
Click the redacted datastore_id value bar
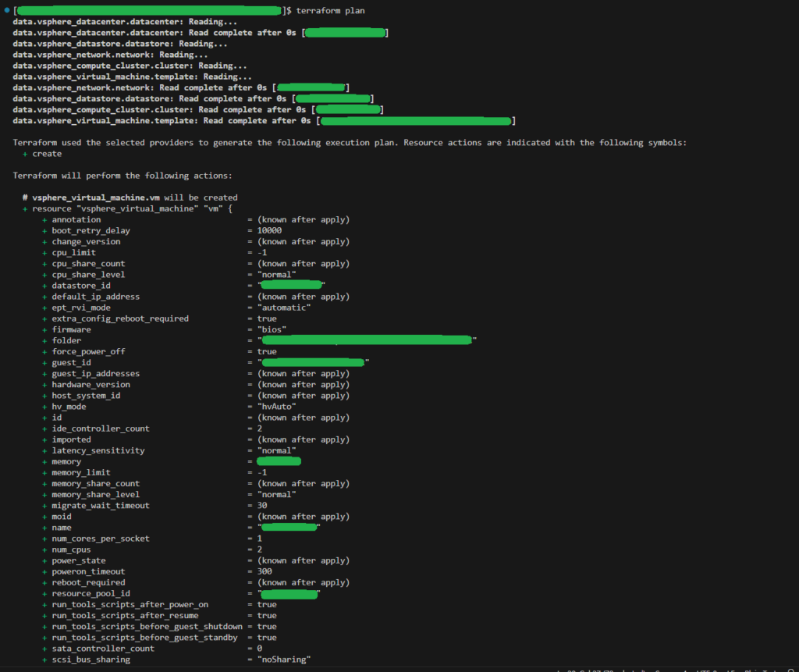click(x=289, y=285)
